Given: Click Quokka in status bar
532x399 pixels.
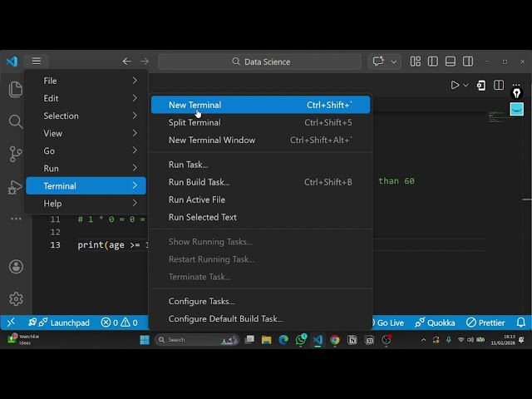Looking at the screenshot, I should [435, 323].
